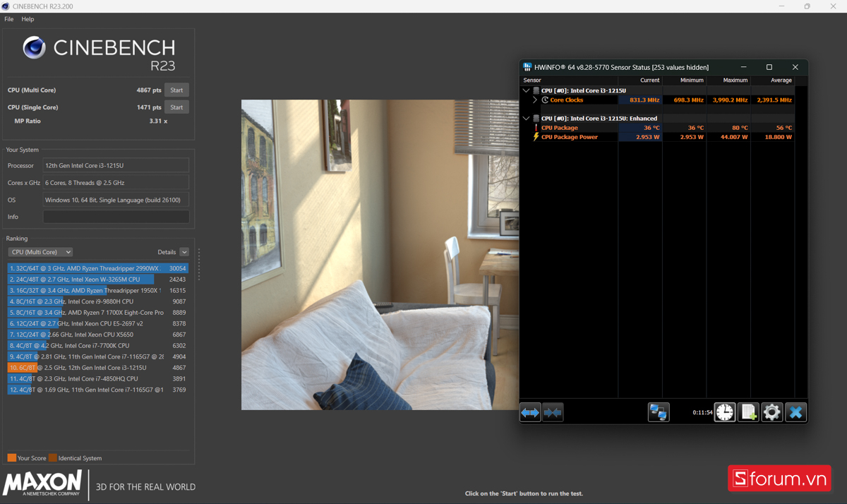This screenshot has width=847, height=504.
Task: Click the Cinebench title bar icon
Action: (x=6, y=6)
